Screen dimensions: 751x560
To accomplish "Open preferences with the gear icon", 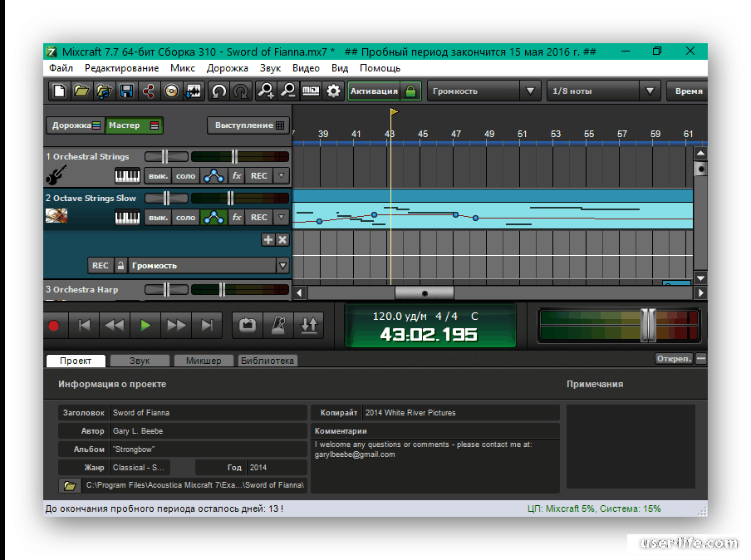I will (x=333, y=91).
